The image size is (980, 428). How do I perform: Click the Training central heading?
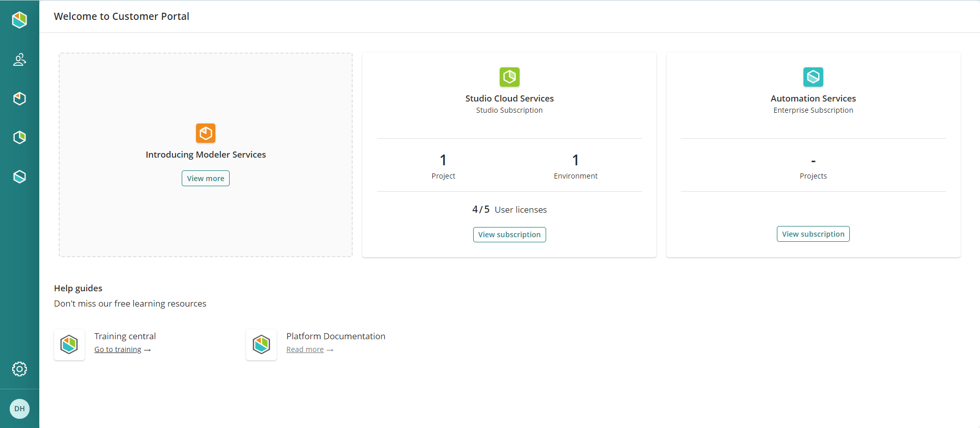click(x=125, y=336)
